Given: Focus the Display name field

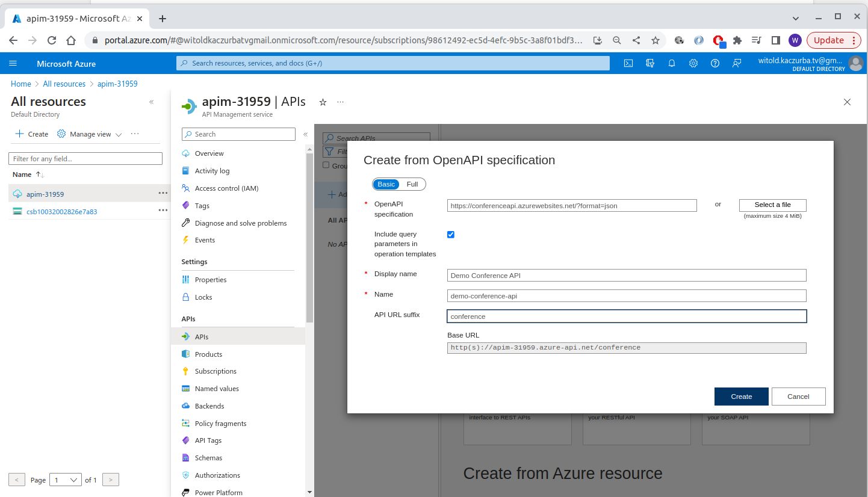Looking at the screenshot, I should point(627,276).
